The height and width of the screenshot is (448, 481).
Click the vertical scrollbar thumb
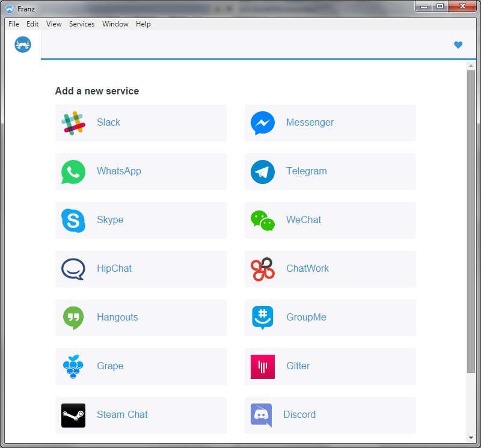pos(471,221)
